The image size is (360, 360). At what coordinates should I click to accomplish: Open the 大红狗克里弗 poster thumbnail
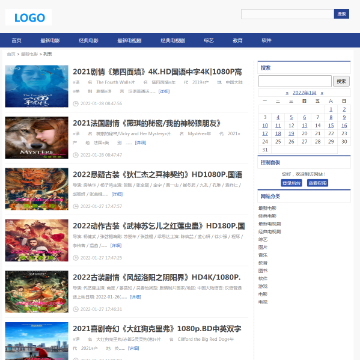pos(37,341)
